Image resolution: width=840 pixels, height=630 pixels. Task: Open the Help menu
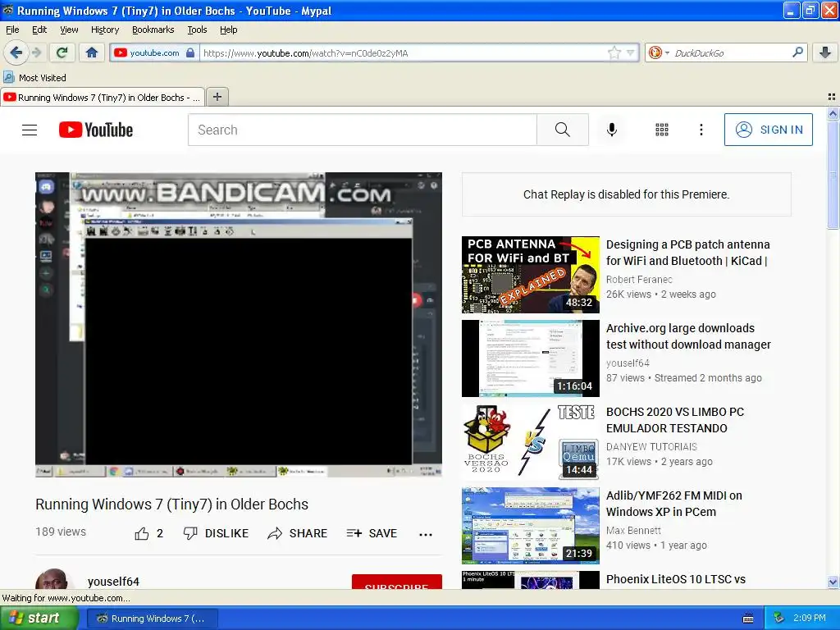(229, 30)
